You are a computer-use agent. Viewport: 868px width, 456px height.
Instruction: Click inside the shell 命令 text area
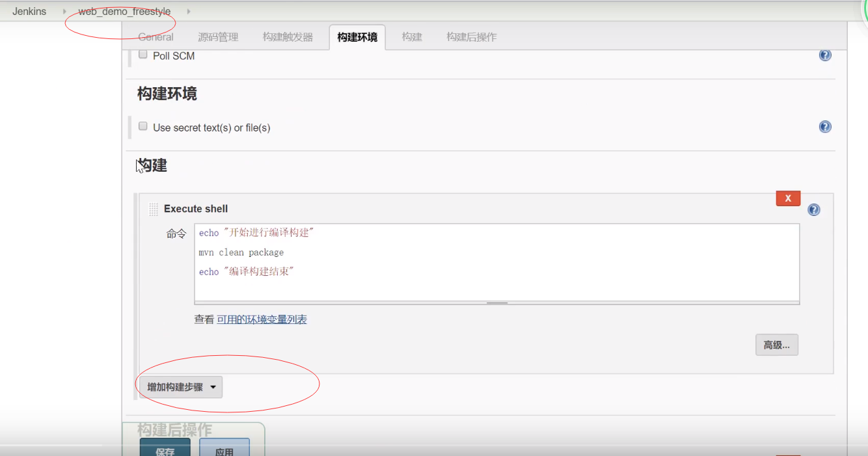[x=496, y=263]
